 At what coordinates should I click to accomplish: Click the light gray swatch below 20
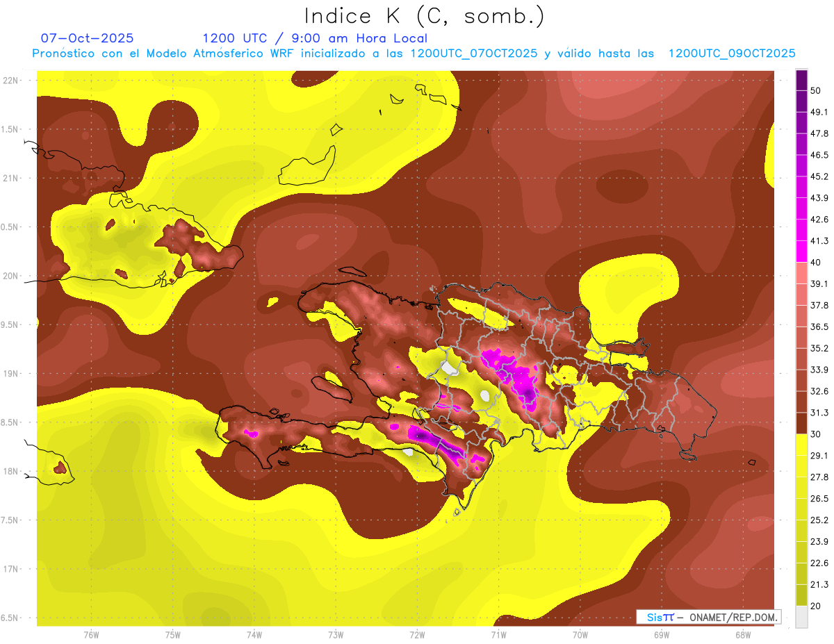point(801,617)
